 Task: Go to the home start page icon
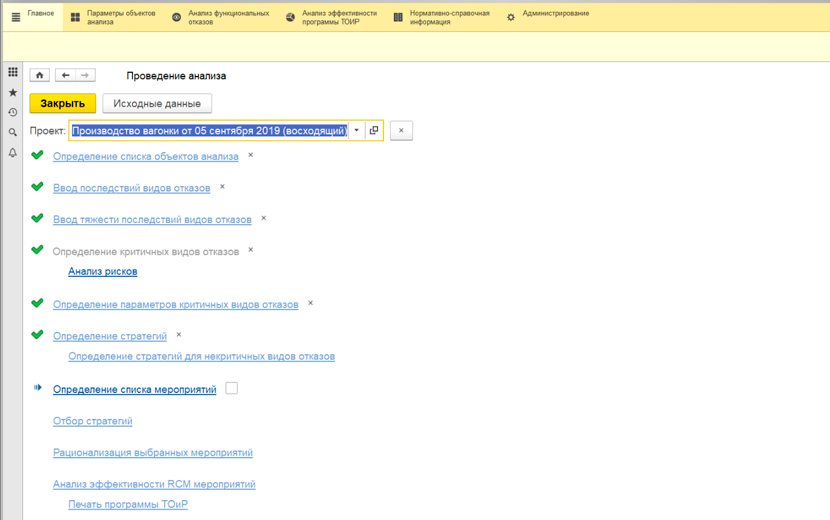[x=40, y=75]
